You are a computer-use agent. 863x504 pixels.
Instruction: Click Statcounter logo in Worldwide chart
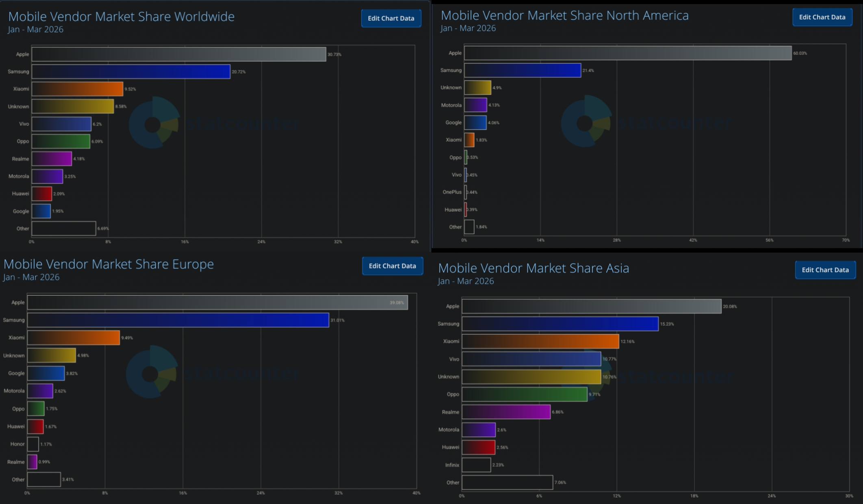pyautogui.click(x=154, y=123)
